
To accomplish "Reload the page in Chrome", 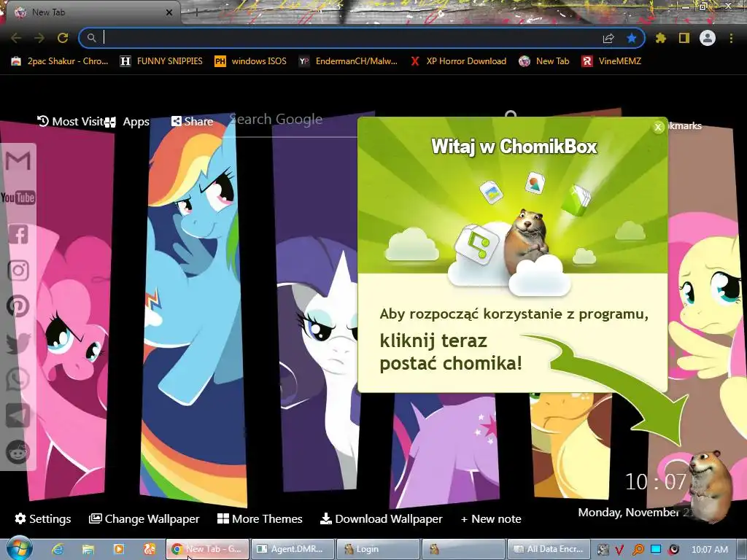I will [x=63, y=38].
